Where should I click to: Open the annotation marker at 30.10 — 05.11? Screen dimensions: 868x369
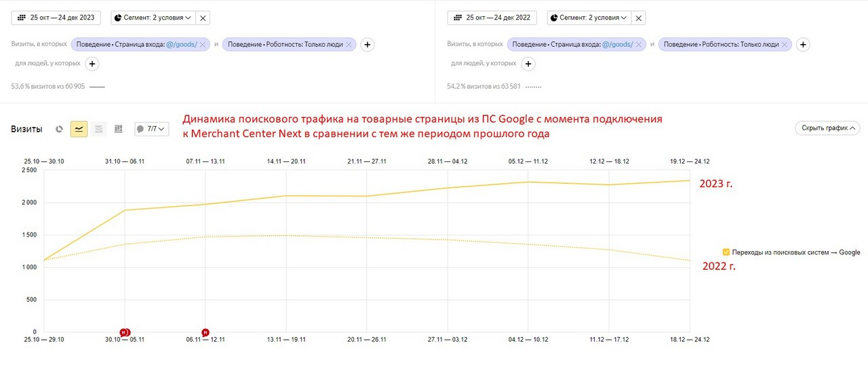click(x=124, y=332)
